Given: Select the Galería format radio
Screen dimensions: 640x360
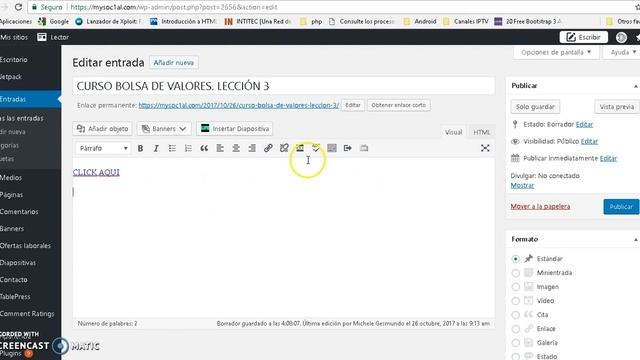Looking at the screenshot, I should (x=516, y=343).
